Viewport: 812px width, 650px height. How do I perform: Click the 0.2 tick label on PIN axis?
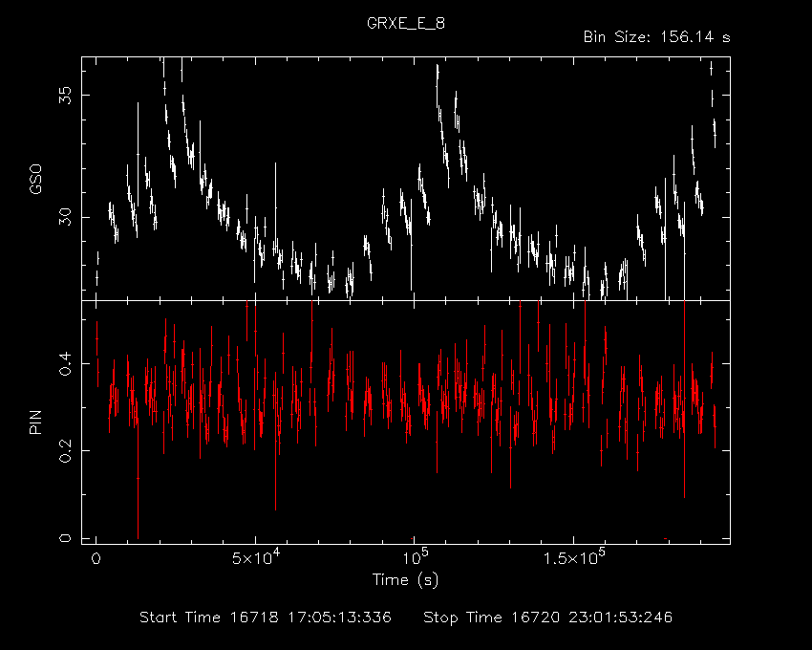tap(66, 450)
